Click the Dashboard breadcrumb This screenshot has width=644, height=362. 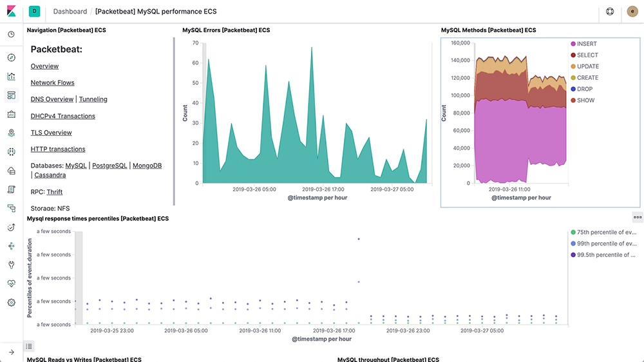pos(70,12)
